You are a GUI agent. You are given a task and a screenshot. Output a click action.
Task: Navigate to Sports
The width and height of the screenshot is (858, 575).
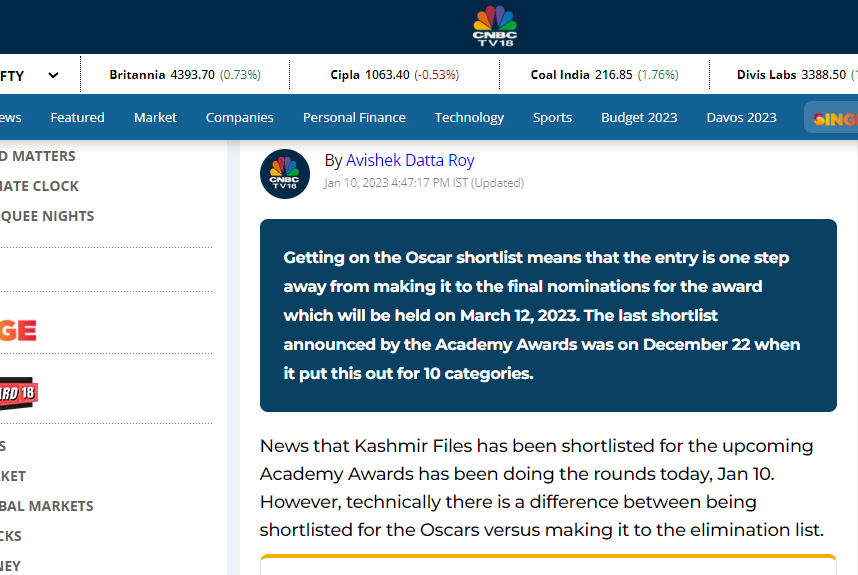[x=552, y=117]
